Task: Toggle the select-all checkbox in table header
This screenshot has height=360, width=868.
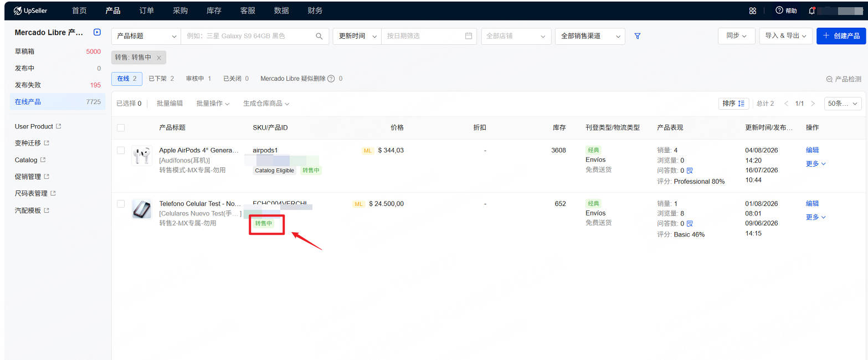Action: coord(121,128)
